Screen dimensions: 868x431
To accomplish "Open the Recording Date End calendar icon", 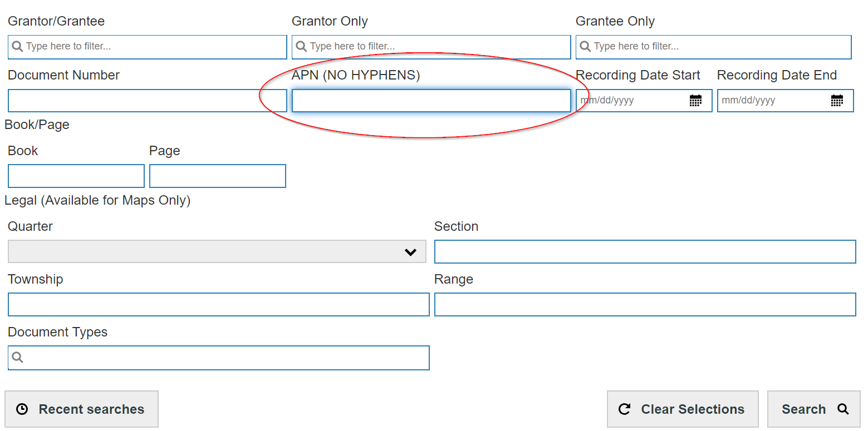I will (x=837, y=101).
